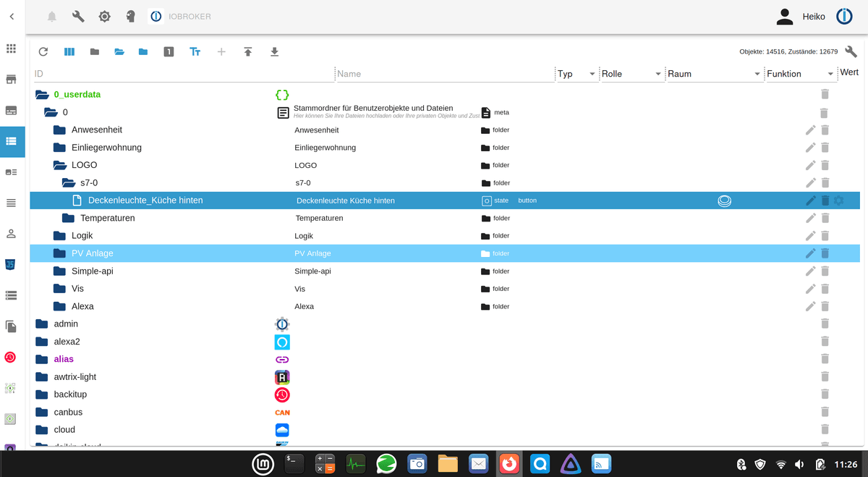
Task: Open the column settings icon
Action: [x=69, y=52]
